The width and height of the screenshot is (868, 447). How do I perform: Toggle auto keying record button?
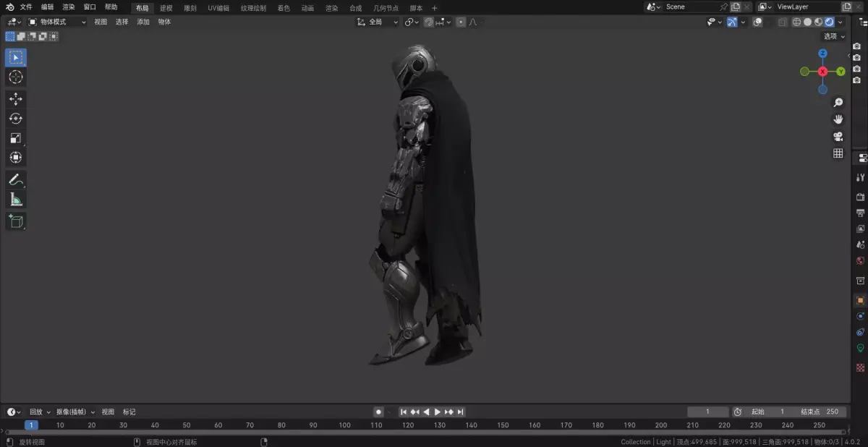click(378, 412)
